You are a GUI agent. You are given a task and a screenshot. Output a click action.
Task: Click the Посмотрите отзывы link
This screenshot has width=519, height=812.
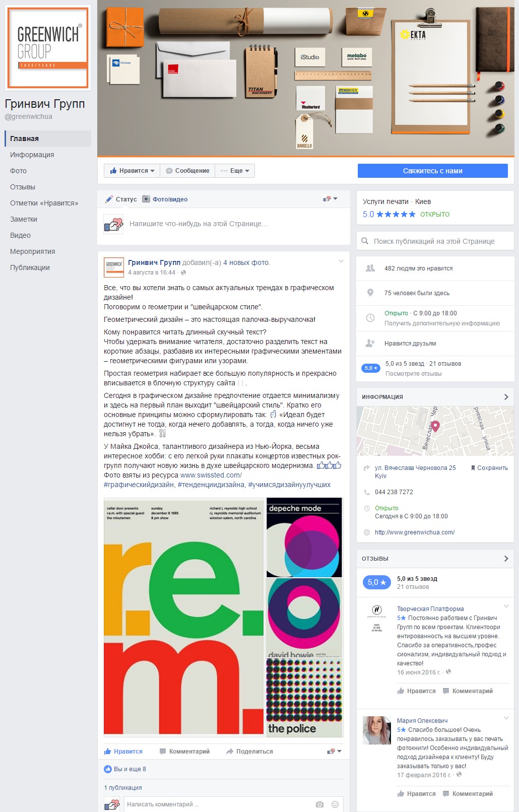[x=413, y=374]
